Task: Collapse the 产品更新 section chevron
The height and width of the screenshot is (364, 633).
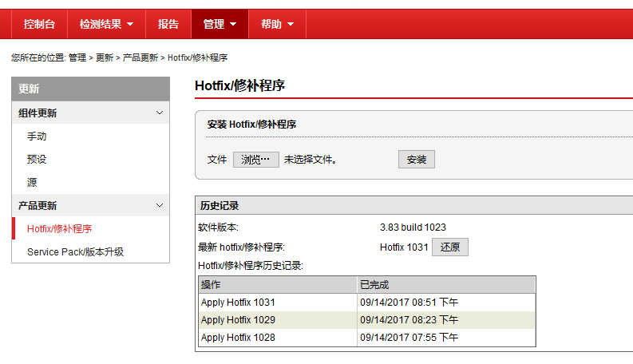Action: (159, 205)
